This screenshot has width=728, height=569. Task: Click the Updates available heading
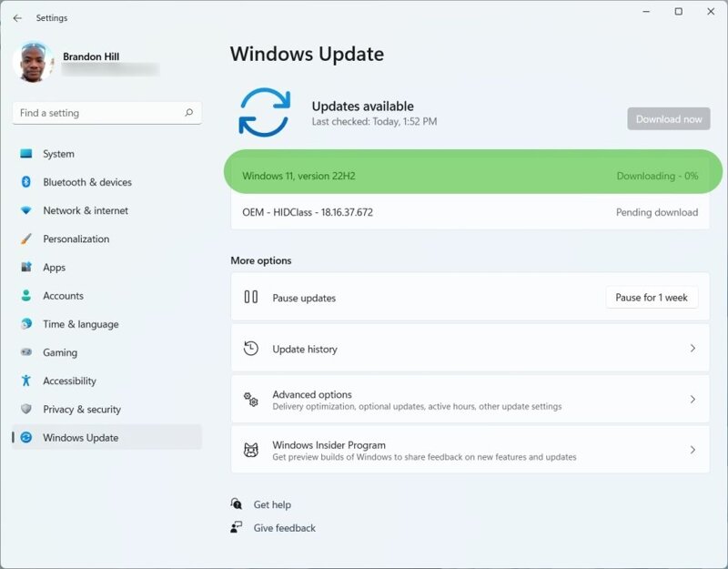pyautogui.click(x=362, y=107)
